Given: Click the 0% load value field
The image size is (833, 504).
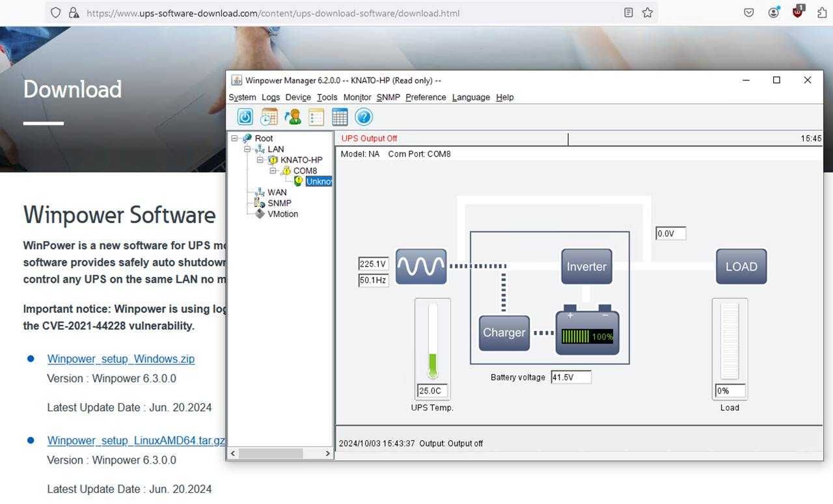Looking at the screenshot, I should (730, 391).
